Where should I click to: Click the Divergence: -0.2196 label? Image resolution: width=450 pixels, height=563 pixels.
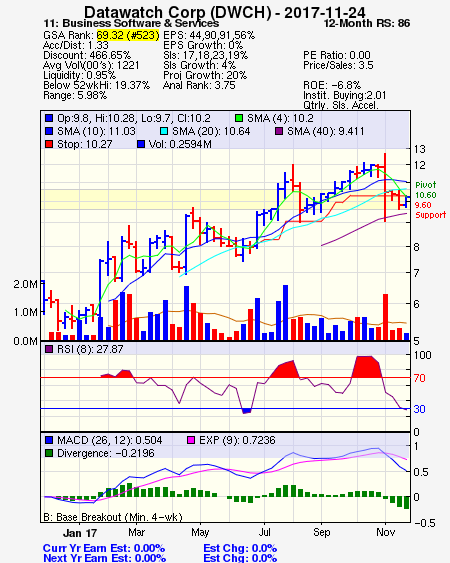(x=106, y=453)
